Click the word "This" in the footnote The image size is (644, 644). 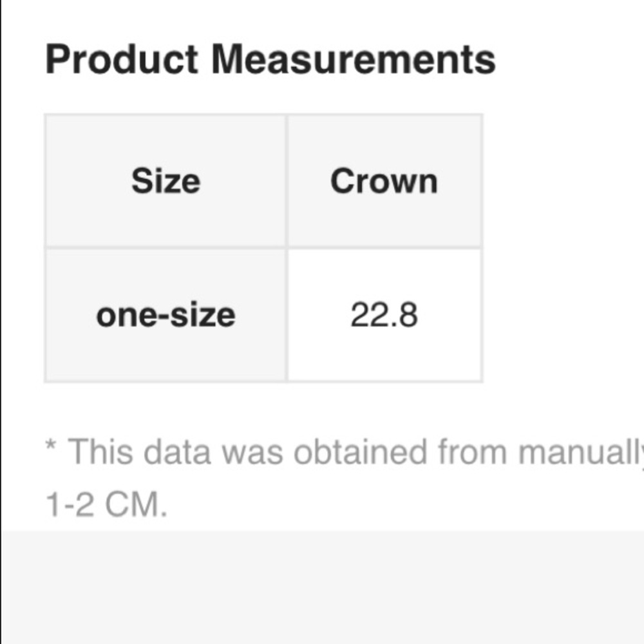100,452
